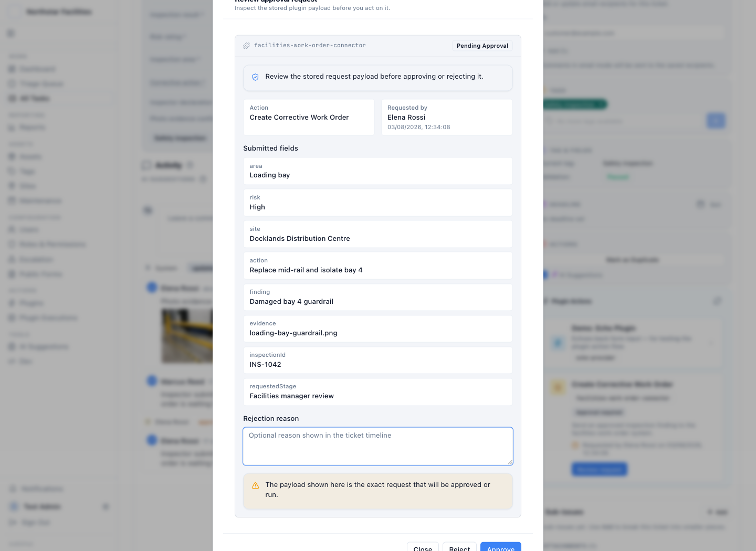This screenshot has height=551, width=756.
Task: Click the resize grip on the rejection reason box
Action: pyautogui.click(x=510, y=462)
